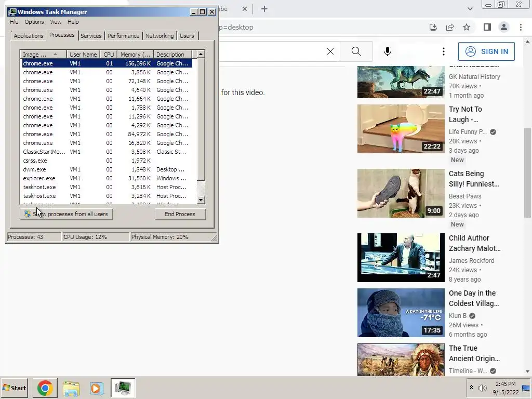Viewport: 532px width, 399px height.
Task: Close the current Chrome tab
Action: point(245,9)
